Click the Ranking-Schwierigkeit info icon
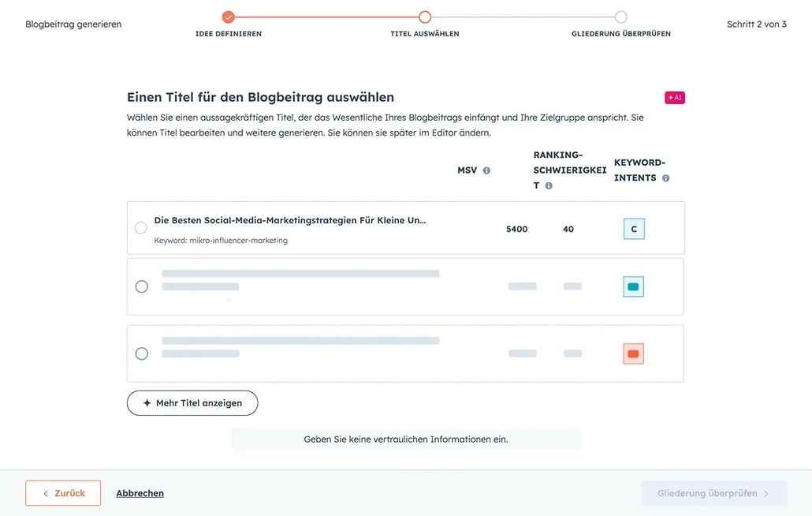 tap(549, 186)
